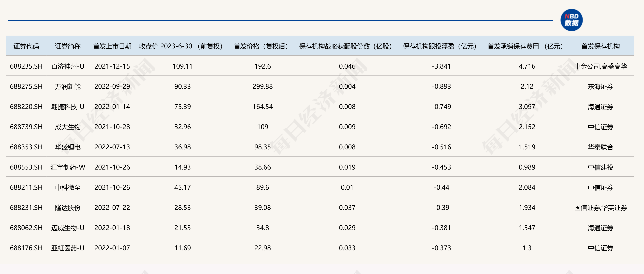Select the 中科微至 listing date 2021-10-26
The height and width of the screenshot is (274, 644).
click(112, 187)
